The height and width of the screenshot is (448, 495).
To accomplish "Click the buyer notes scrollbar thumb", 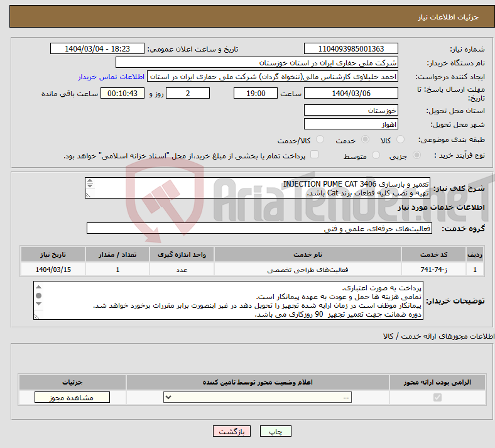I will (38, 295).
